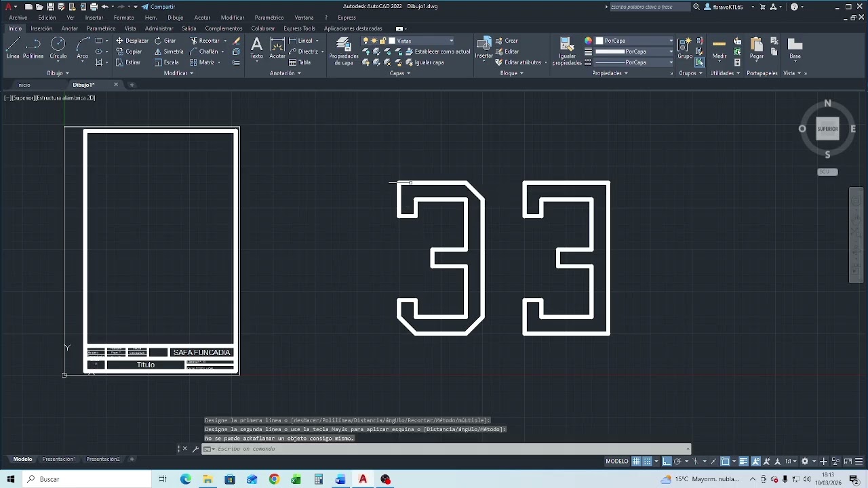Viewport: 868px width, 488px height.
Task: Switch to the Presentación1 layout tab
Action: tap(59, 459)
